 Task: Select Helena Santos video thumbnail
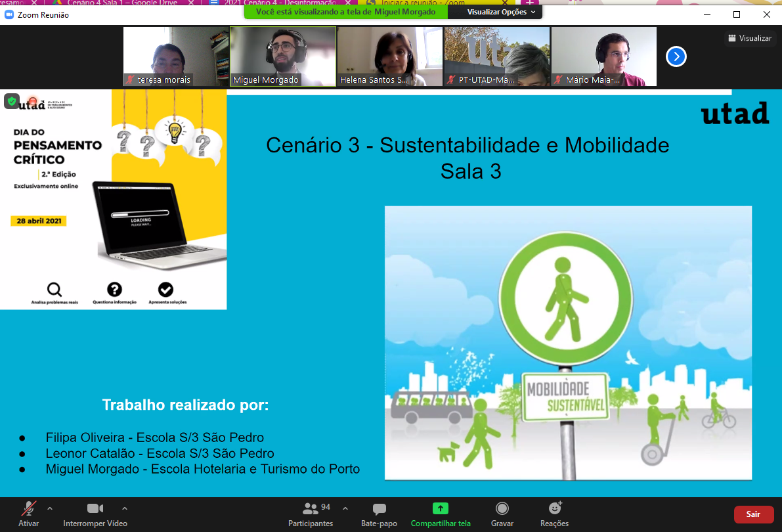390,56
